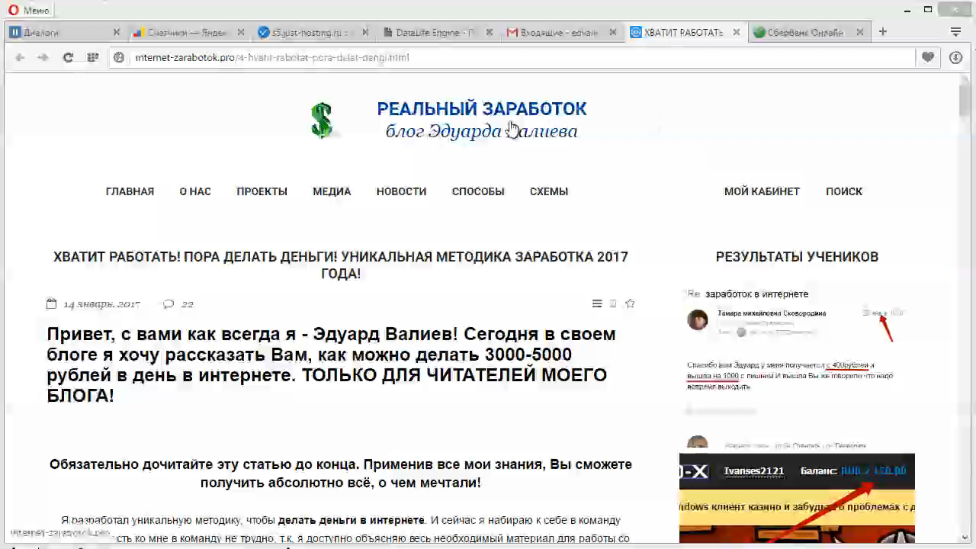Open the СПОСОБЫ menu item
The image size is (976, 549).
[478, 192]
